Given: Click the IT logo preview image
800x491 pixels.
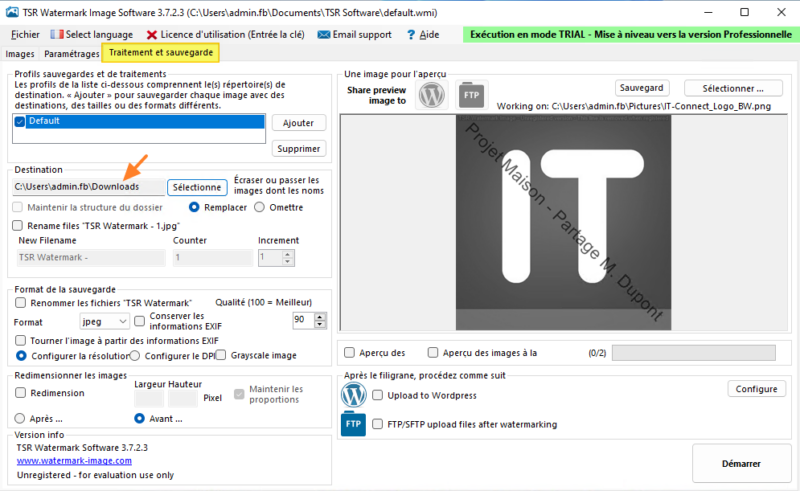Looking at the screenshot, I should pyautogui.click(x=563, y=223).
